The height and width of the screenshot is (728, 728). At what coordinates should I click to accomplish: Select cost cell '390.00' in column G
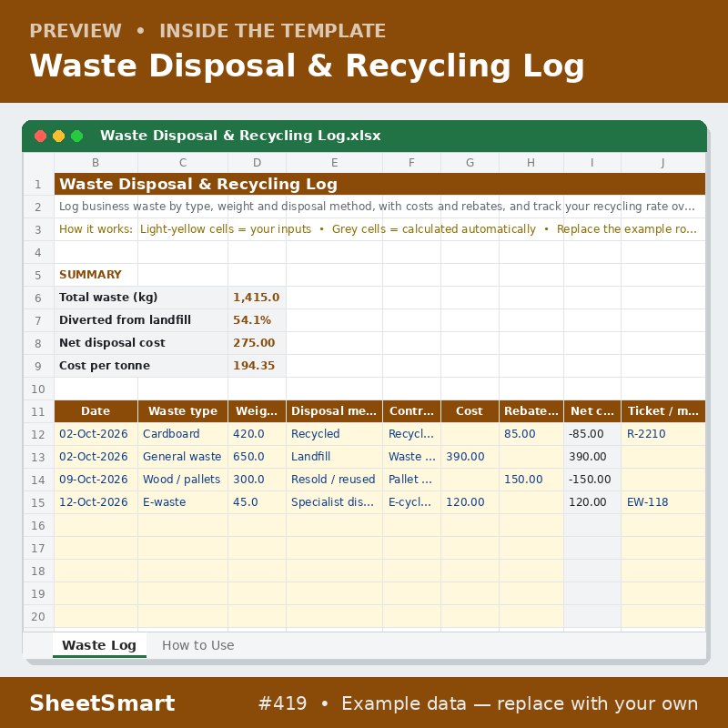[470, 457]
